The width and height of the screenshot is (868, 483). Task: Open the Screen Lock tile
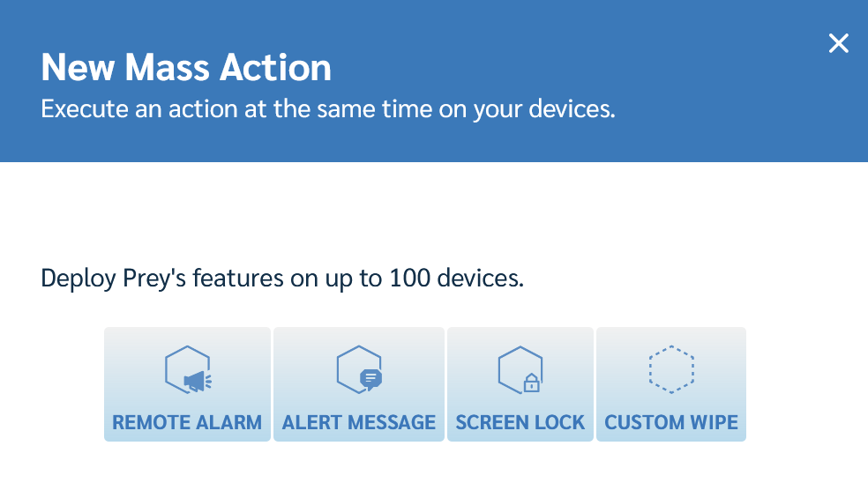click(520, 384)
